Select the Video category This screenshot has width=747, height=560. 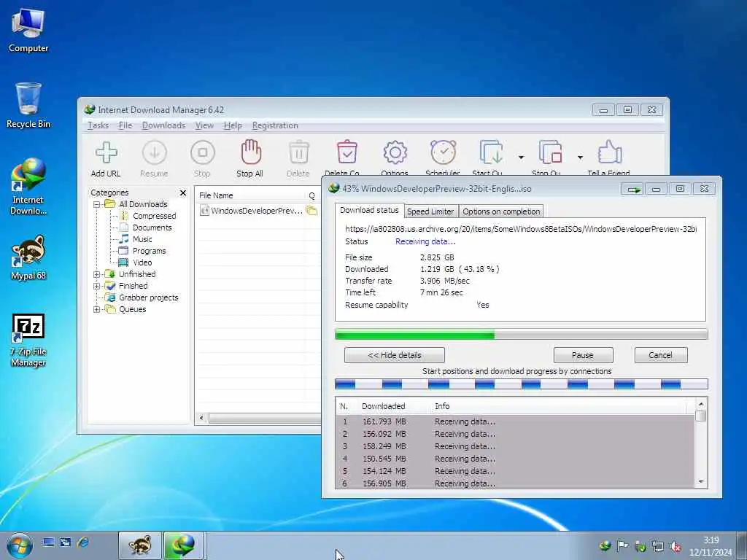[x=142, y=262]
